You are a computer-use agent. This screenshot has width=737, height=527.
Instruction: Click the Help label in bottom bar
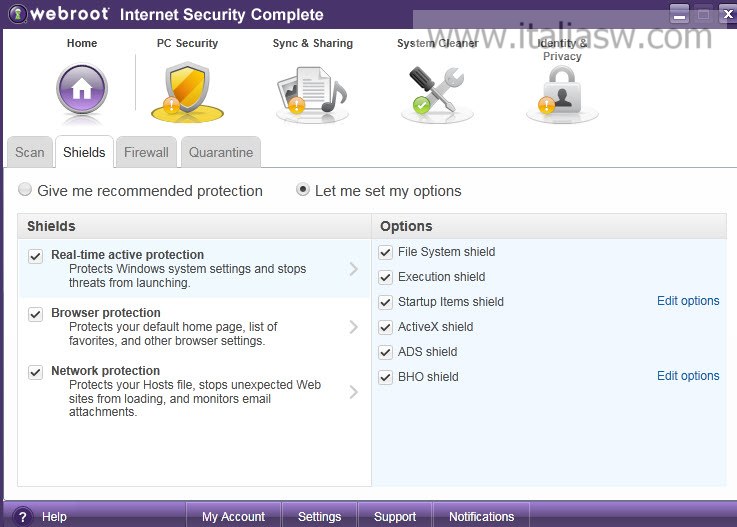pyautogui.click(x=55, y=517)
